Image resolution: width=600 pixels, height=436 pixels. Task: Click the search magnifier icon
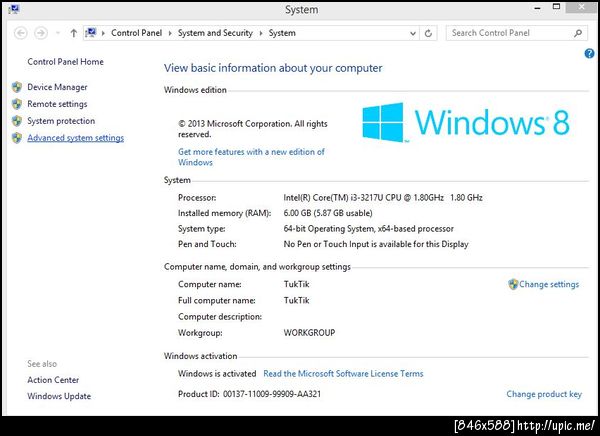click(x=578, y=33)
